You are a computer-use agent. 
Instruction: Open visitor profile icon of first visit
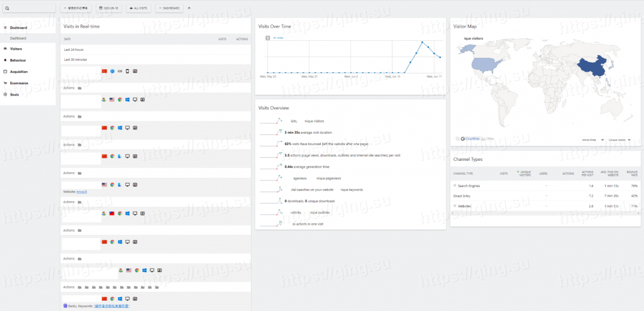135,71
